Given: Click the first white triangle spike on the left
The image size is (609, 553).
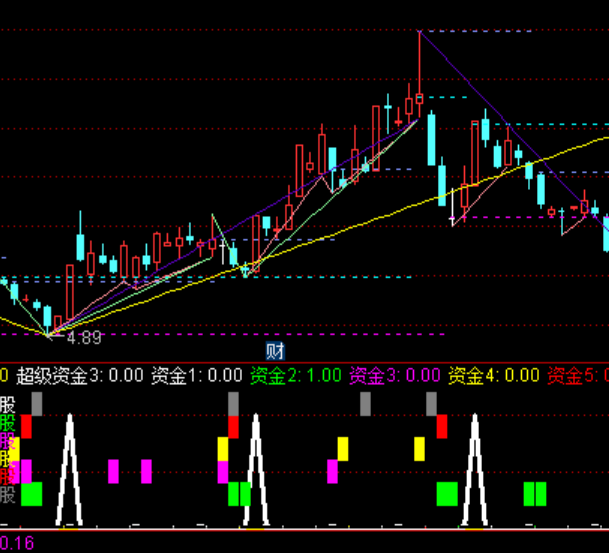Looking at the screenshot, I should (x=70, y=470).
